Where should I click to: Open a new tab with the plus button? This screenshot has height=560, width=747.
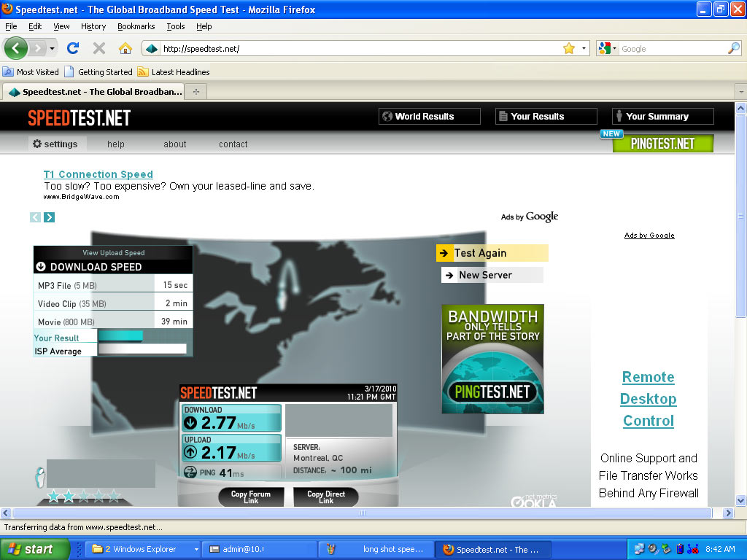coord(196,91)
